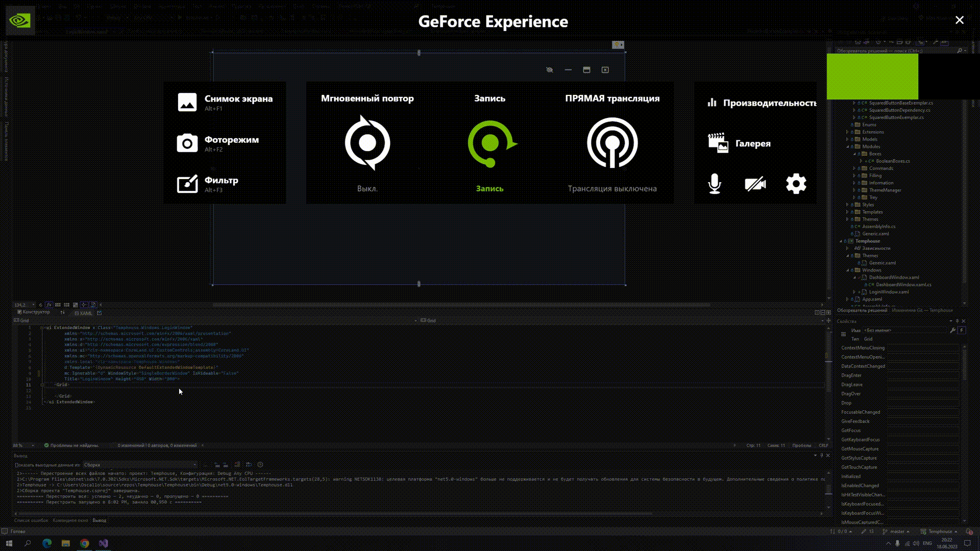980x551 pixels.
Task: Expand the ThemeManager folder
Action: (x=854, y=190)
